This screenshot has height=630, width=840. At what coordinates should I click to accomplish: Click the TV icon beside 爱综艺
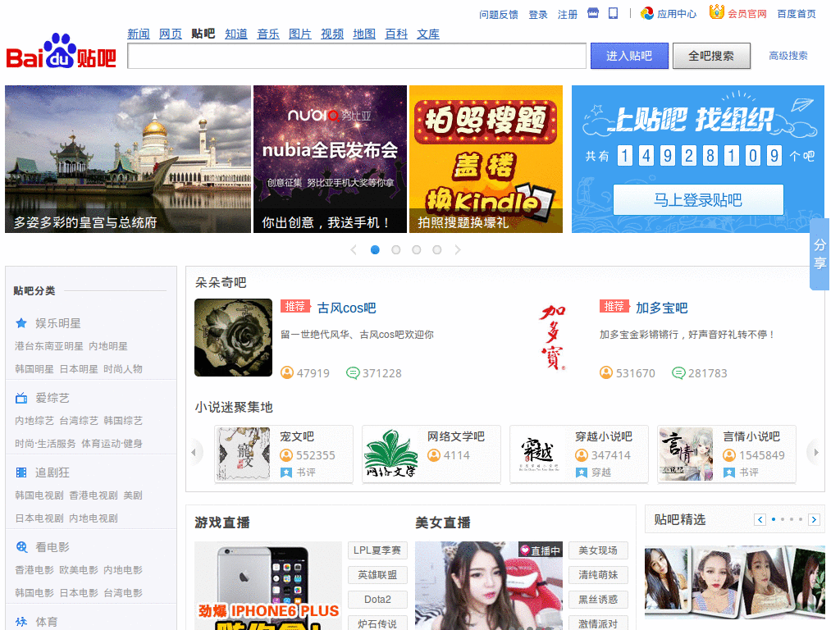[x=21, y=398]
